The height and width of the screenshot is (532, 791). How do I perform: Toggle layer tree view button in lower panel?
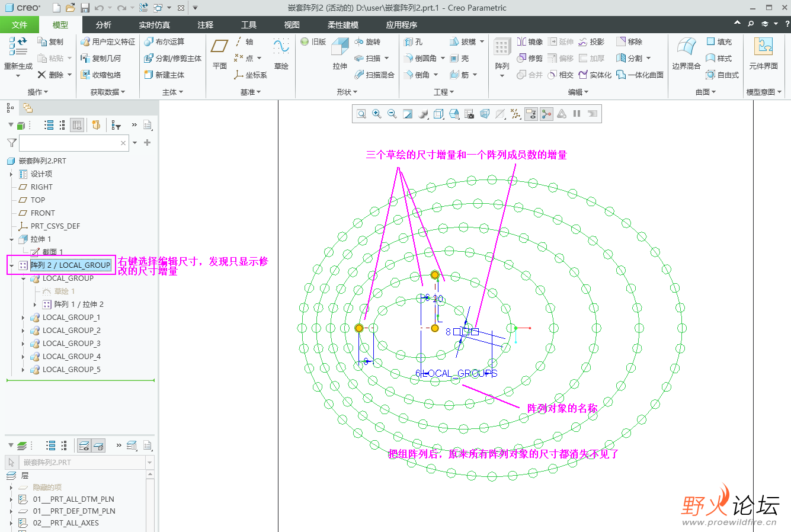(x=84, y=446)
